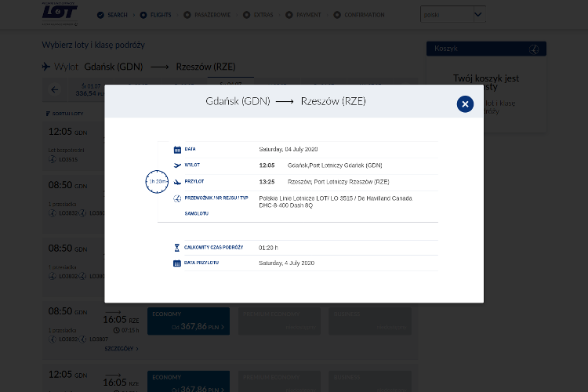The width and height of the screenshot is (588, 392).
Task: Click arrival date Saturday, 4 July 2020
Action: (286, 263)
